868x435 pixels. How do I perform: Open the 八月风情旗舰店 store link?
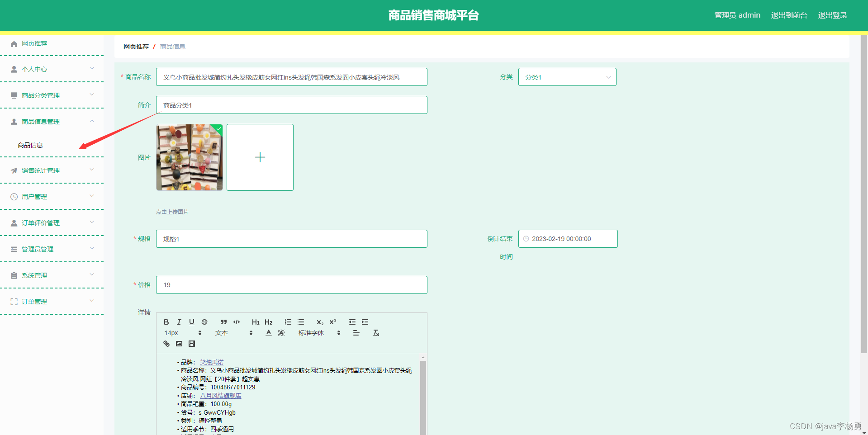pos(221,396)
